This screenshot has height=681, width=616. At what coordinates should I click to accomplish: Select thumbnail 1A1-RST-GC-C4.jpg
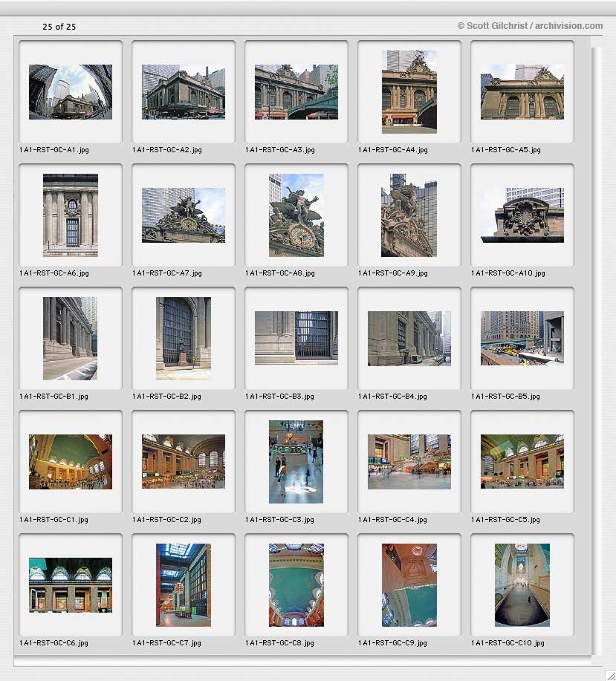tap(409, 462)
